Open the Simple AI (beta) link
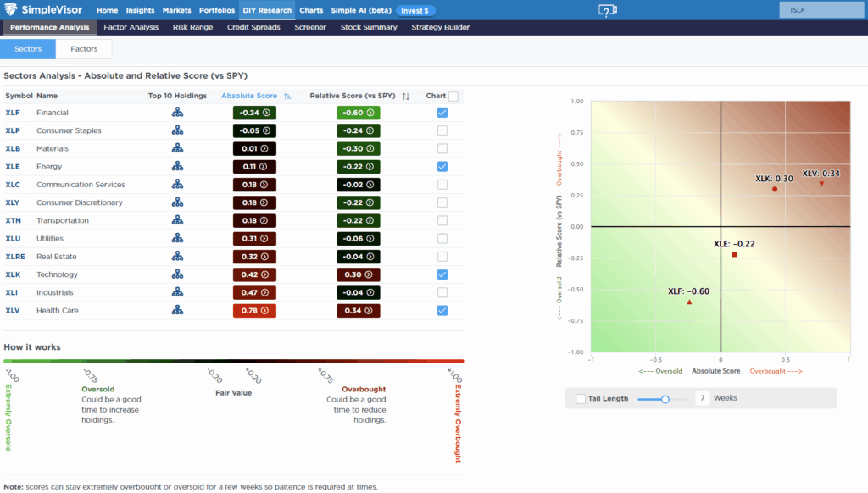This screenshot has height=493, width=868. [x=361, y=10]
